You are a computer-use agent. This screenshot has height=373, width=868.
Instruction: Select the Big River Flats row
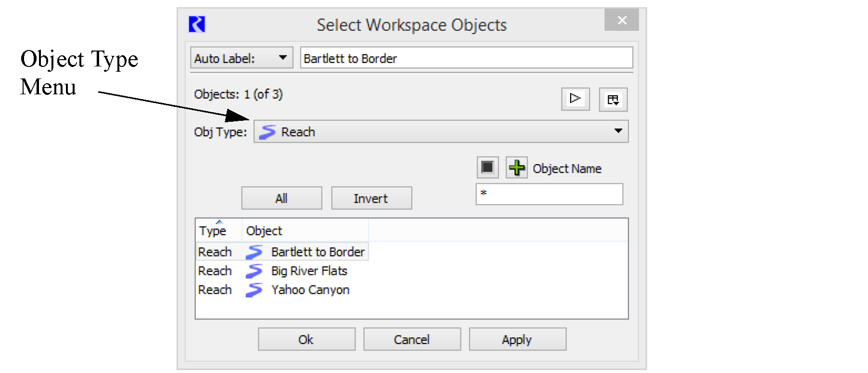[309, 271]
